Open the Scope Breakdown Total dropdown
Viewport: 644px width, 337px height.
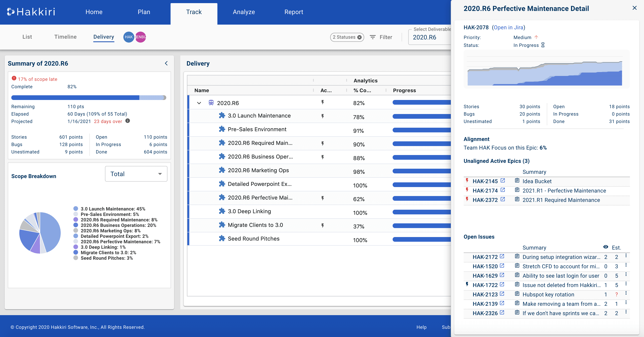click(x=136, y=174)
